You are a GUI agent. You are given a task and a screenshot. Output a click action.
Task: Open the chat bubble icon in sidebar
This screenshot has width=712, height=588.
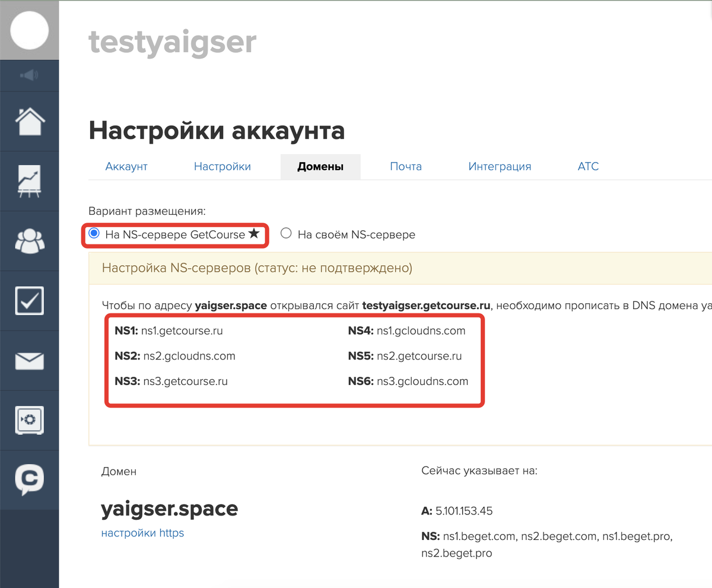click(x=29, y=479)
